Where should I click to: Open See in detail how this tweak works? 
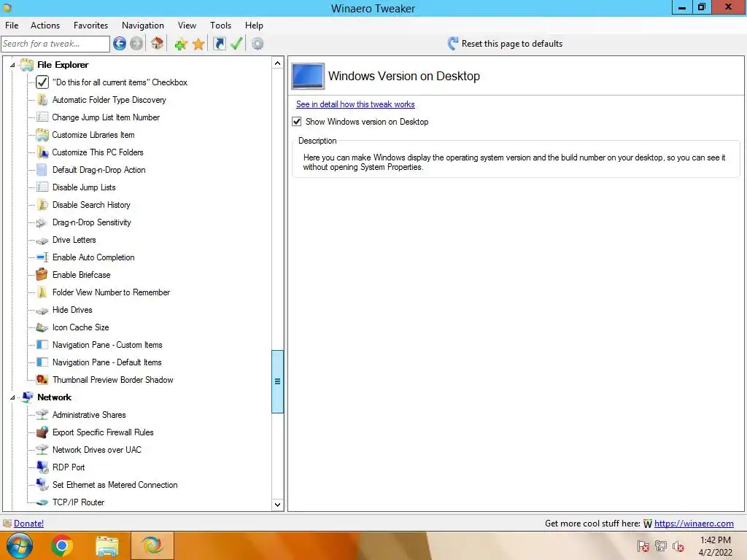(355, 104)
